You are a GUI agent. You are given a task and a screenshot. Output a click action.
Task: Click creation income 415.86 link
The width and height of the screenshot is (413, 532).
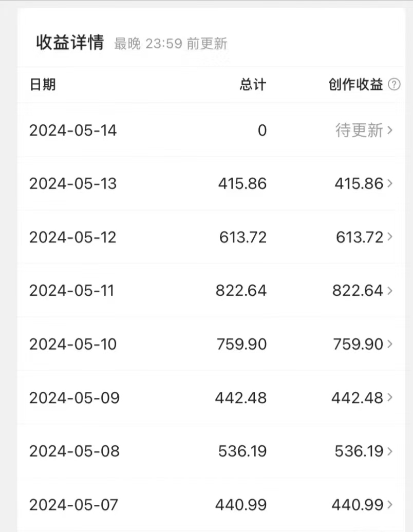pos(359,184)
